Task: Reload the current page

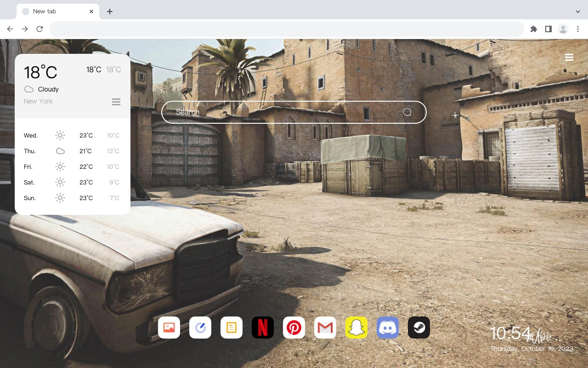Action: [x=40, y=29]
